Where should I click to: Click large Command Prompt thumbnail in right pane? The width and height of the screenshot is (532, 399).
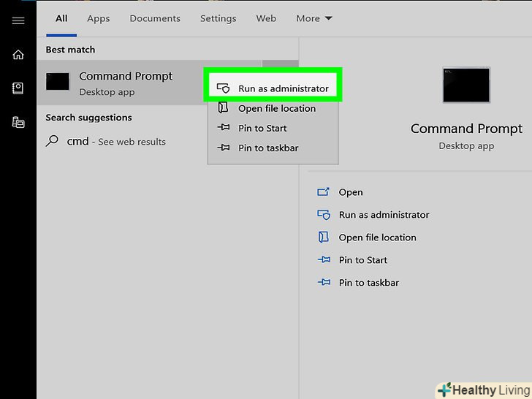(466, 85)
